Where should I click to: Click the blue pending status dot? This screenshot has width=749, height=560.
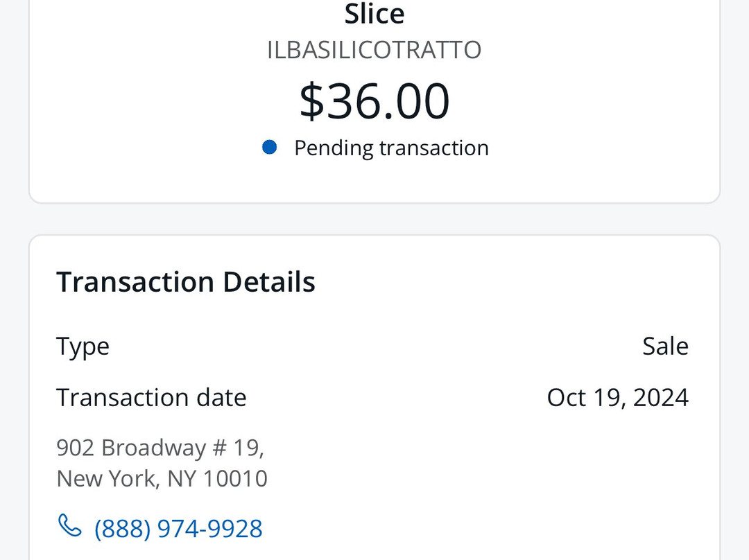pyautogui.click(x=270, y=148)
